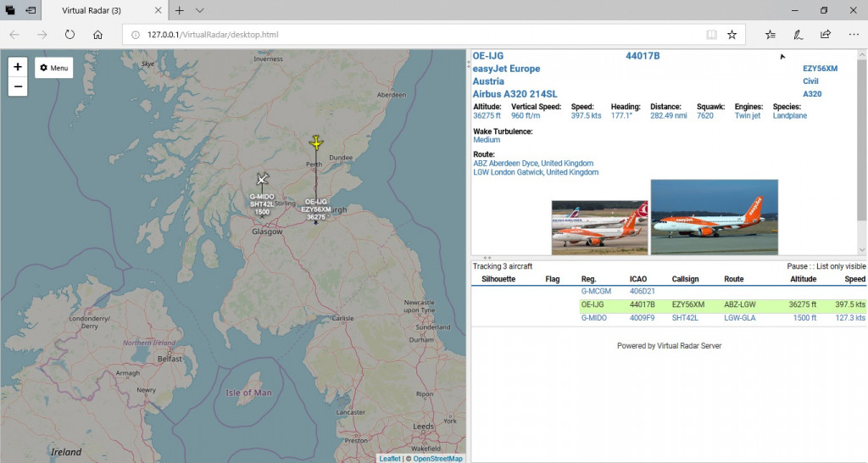Set these tabs aside icon

coord(31,10)
